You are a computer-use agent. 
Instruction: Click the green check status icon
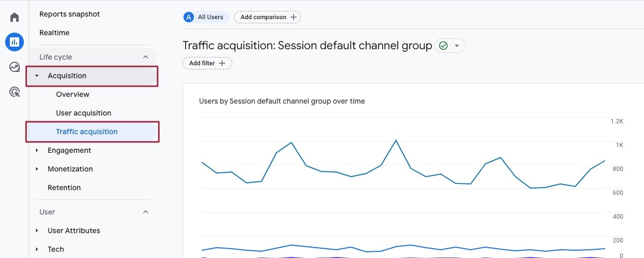click(443, 46)
